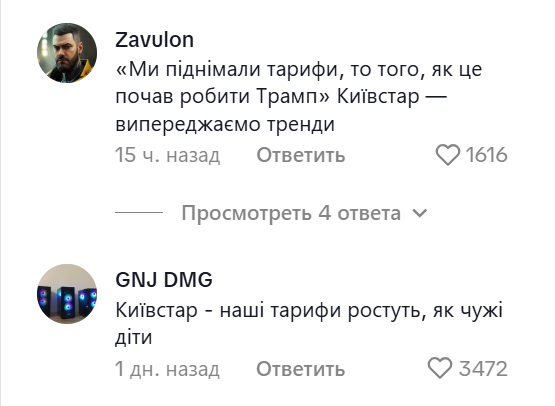Click the Zavulon username
Image resolution: width=555 pixels, height=406 pixels.
pyautogui.click(x=154, y=40)
